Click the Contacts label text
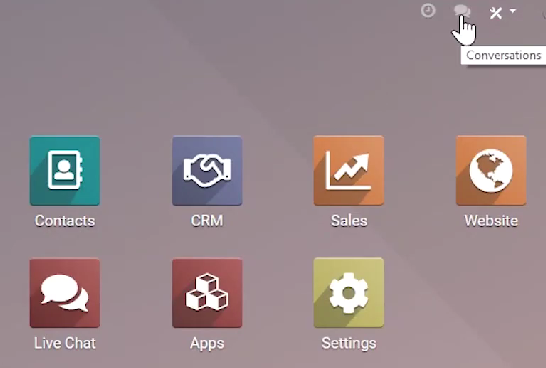 [65, 221]
